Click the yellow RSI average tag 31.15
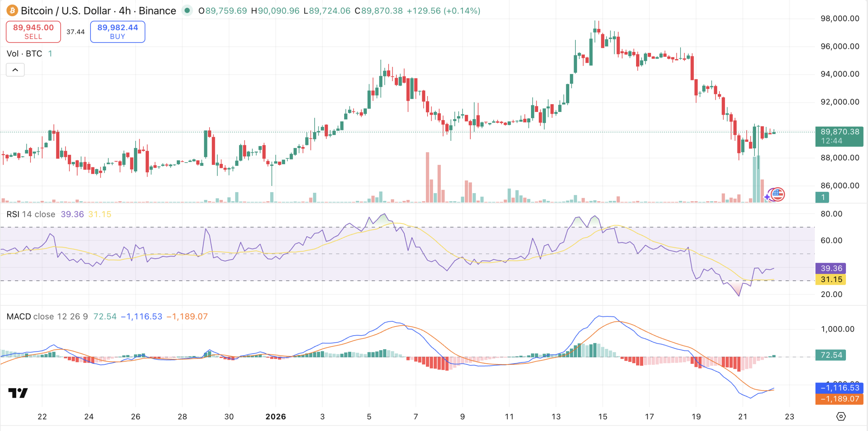The height and width of the screenshot is (431, 868). coord(831,279)
